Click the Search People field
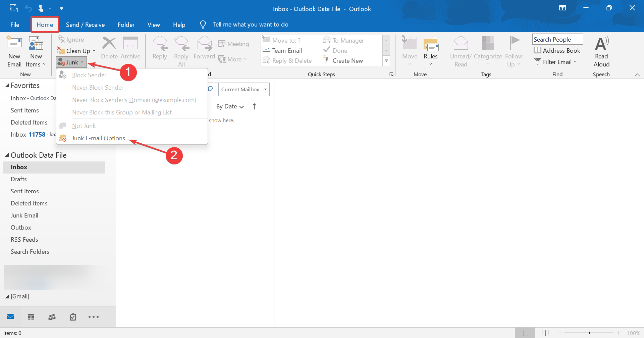The width and height of the screenshot is (644, 338). pyautogui.click(x=557, y=39)
